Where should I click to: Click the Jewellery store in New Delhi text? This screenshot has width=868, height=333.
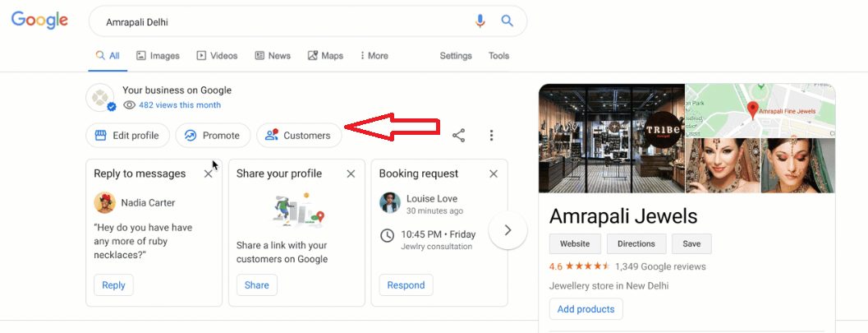[x=609, y=286]
